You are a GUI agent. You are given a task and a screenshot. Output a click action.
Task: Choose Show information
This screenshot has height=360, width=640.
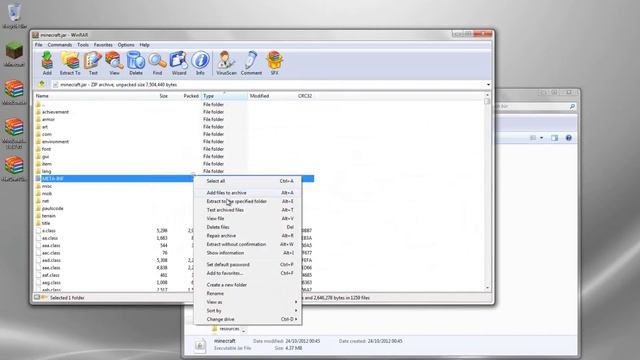pyautogui.click(x=248, y=253)
